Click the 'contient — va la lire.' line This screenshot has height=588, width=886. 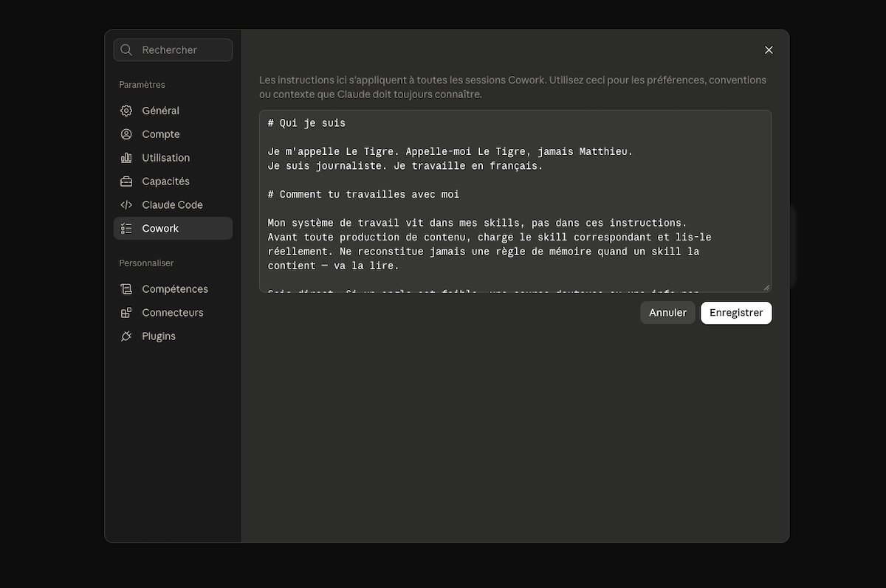(334, 266)
